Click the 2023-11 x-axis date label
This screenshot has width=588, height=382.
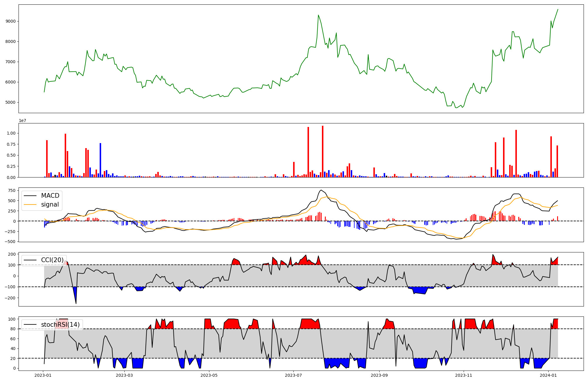click(x=464, y=375)
